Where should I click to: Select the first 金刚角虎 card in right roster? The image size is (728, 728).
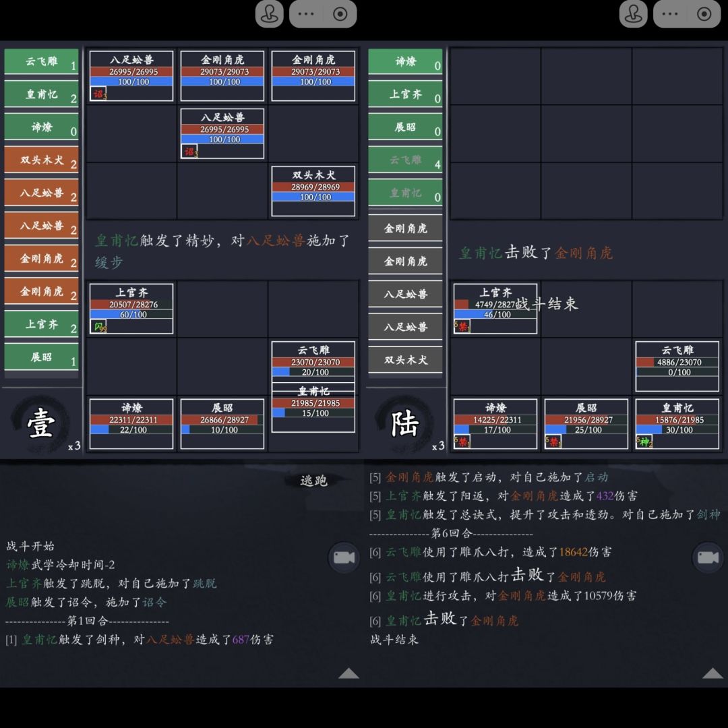[405, 228]
